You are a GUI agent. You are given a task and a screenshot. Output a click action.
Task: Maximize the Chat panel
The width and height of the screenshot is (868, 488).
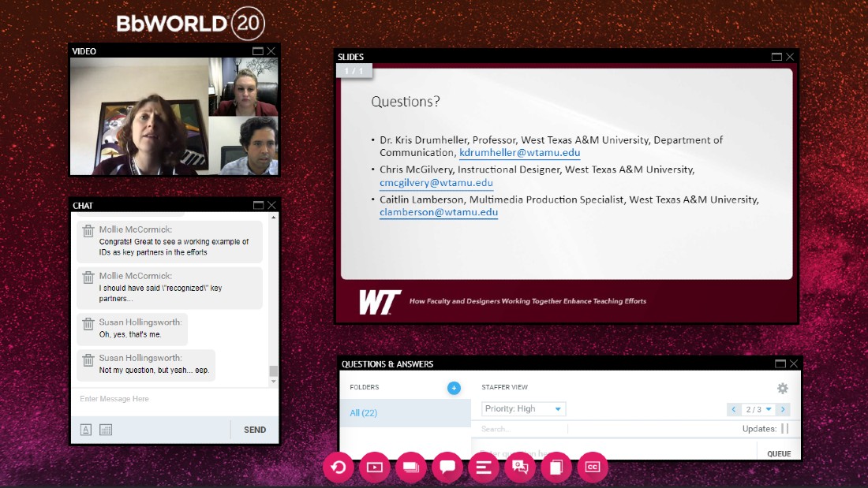pos(258,205)
